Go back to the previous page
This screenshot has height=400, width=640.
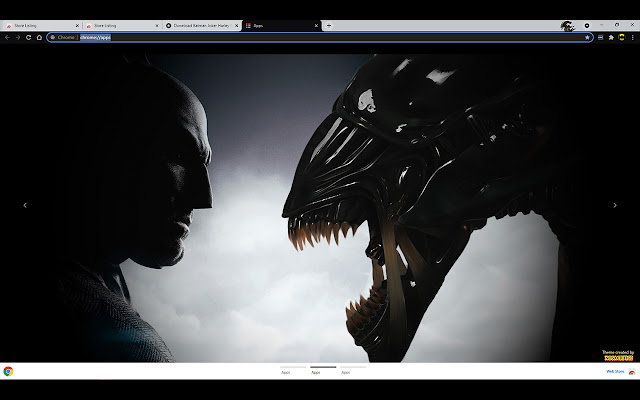coord(7,38)
